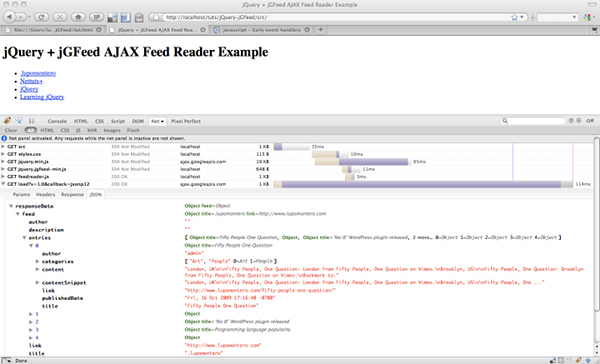Click the Firebug bug icon
This screenshot has width=600, height=364.
coord(7,121)
